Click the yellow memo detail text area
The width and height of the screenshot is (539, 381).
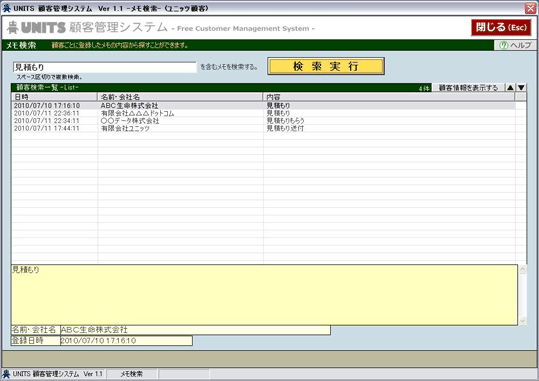pyautogui.click(x=264, y=295)
